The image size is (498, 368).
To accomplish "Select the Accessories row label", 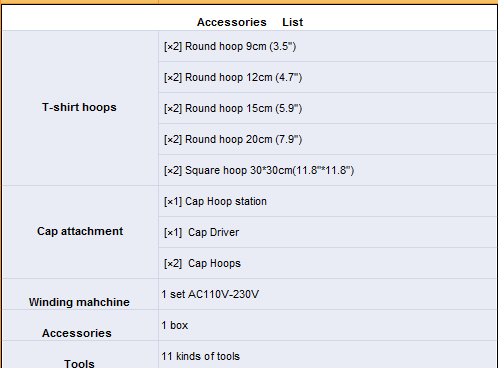I will (80, 325).
